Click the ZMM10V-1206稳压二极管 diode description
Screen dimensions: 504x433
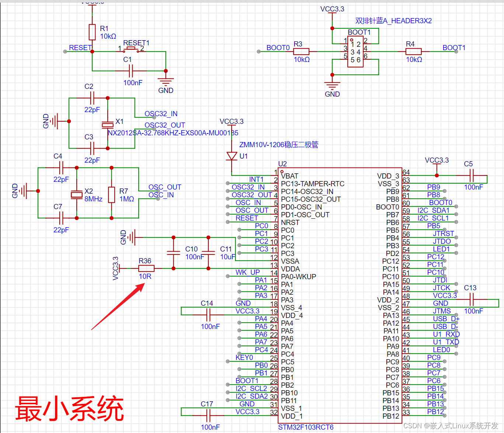pyautogui.click(x=279, y=145)
